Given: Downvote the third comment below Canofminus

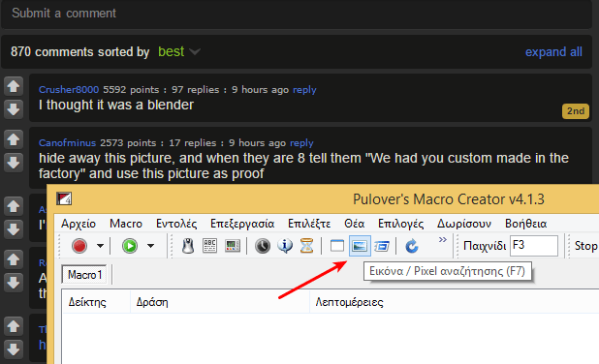Looking at the screenshot, I should 14,229.
